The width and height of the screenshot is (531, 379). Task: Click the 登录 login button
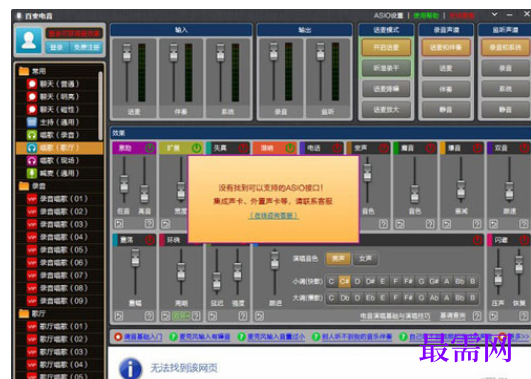pyautogui.click(x=57, y=47)
